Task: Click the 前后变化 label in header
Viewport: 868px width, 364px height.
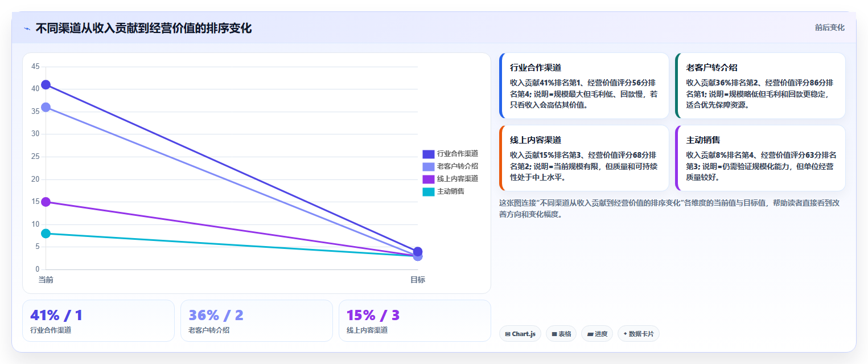Action: 829,27
